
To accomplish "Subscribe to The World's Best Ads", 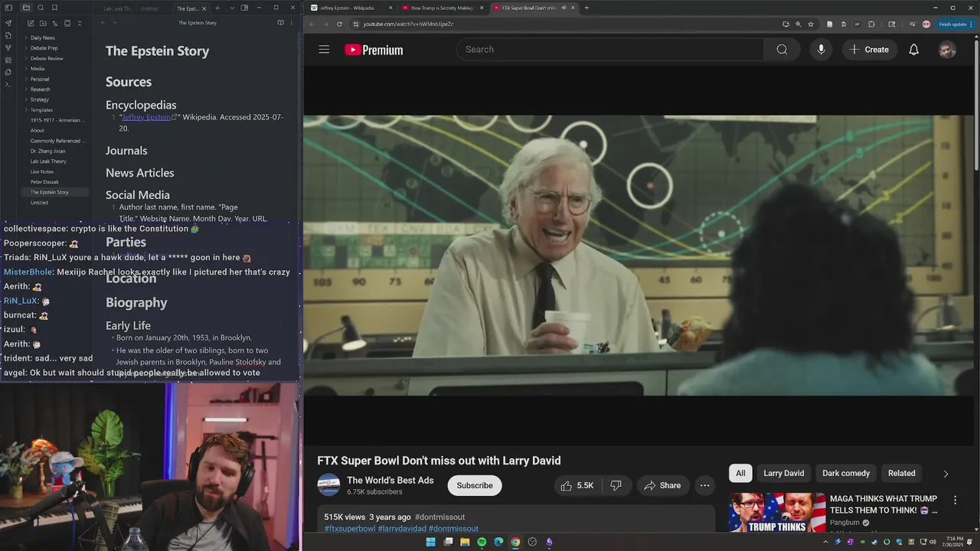I will pyautogui.click(x=475, y=485).
